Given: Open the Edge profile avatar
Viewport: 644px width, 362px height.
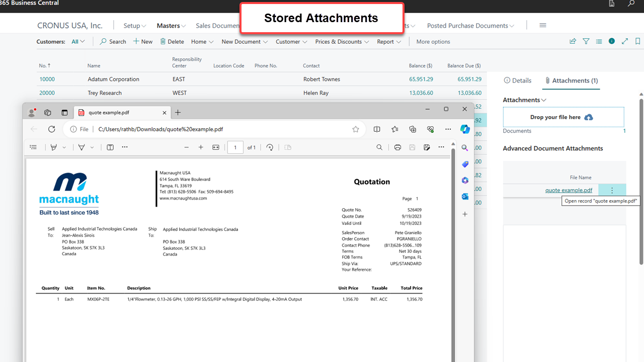Looking at the screenshot, I should (32, 113).
